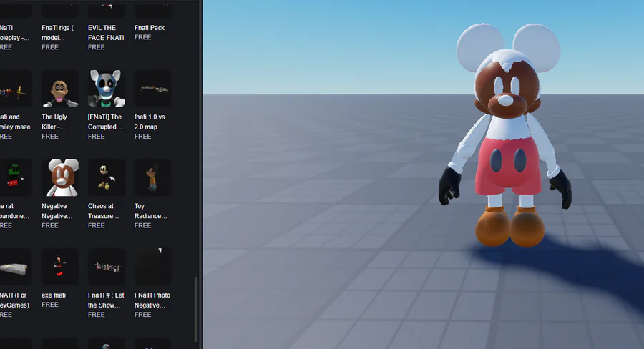Image resolution: width=644 pixels, height=349 pixels.
Task: Click FREE price under The Ugly Killer
Action: click(x=49, y=137)
